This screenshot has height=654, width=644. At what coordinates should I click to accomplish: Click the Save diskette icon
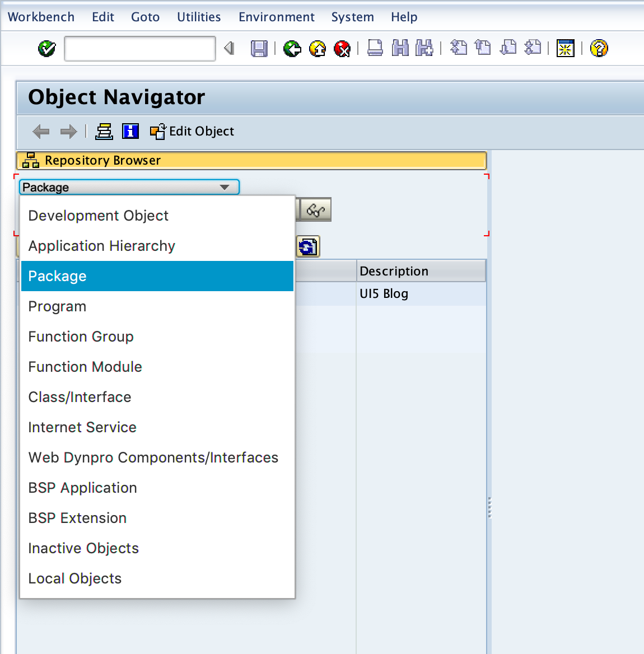click(259, 49)
